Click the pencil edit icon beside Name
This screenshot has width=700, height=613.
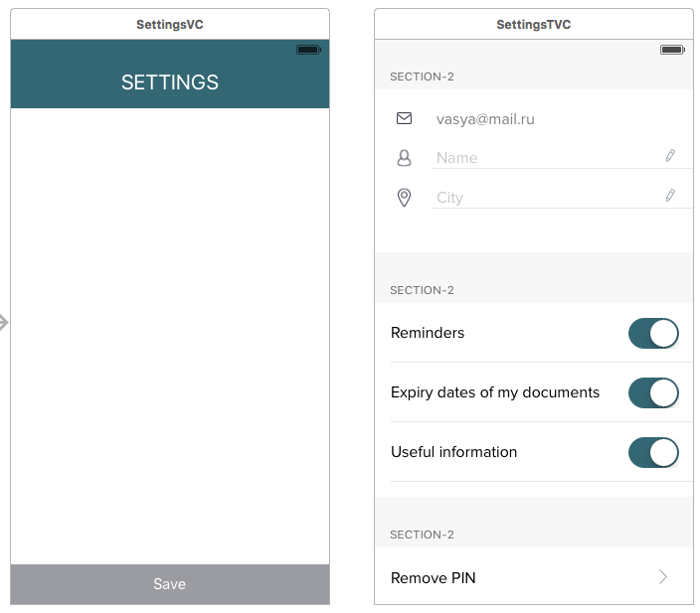670,156
